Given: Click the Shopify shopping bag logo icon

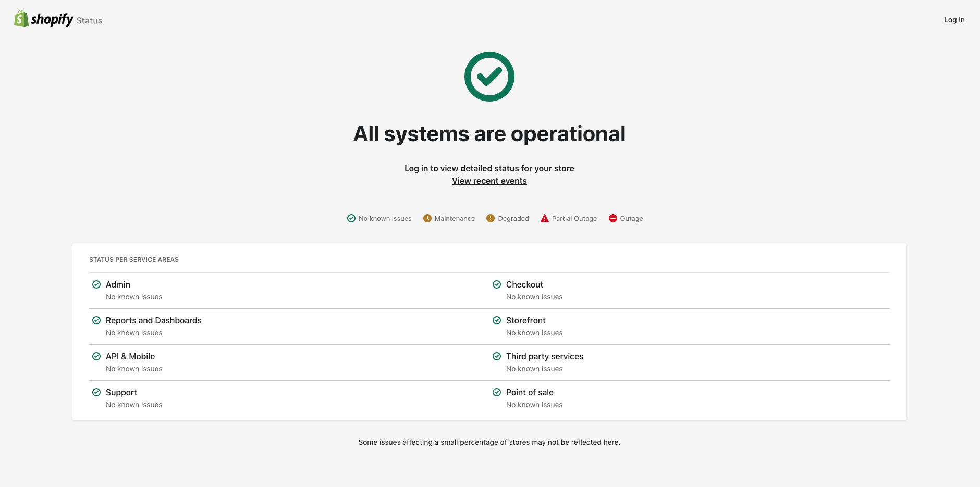Looking at the screenshot, I should click(21, 19).
